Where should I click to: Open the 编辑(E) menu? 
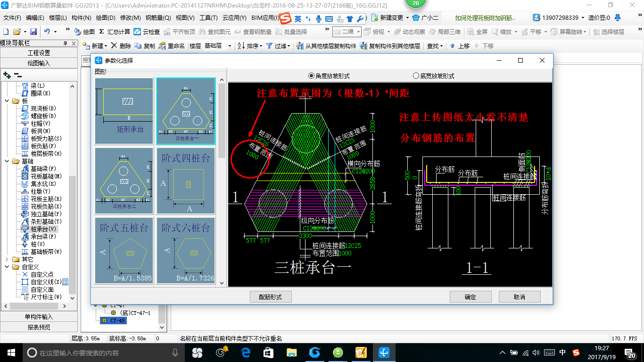click(35, 17)
